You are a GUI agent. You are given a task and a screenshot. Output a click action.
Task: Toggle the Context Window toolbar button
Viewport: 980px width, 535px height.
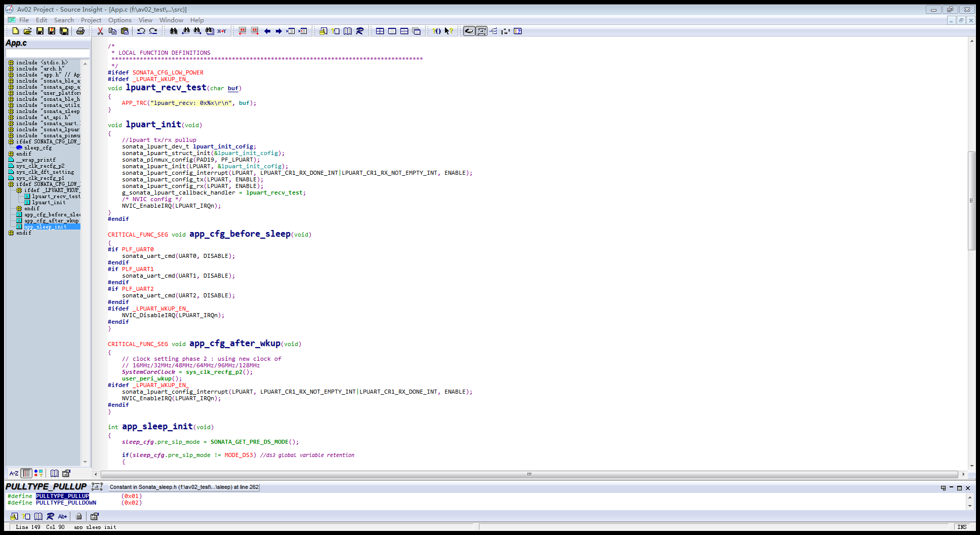click(x=481, y=31)
